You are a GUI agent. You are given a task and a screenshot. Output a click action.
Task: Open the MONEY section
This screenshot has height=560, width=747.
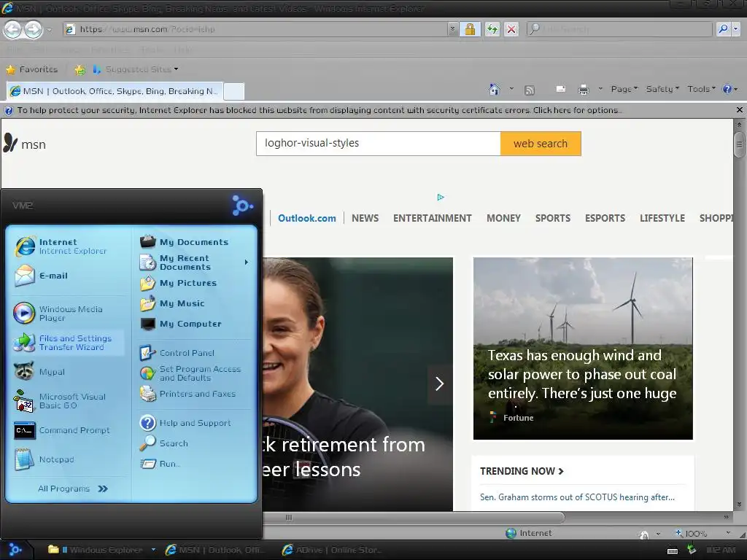tap(503, 218)
